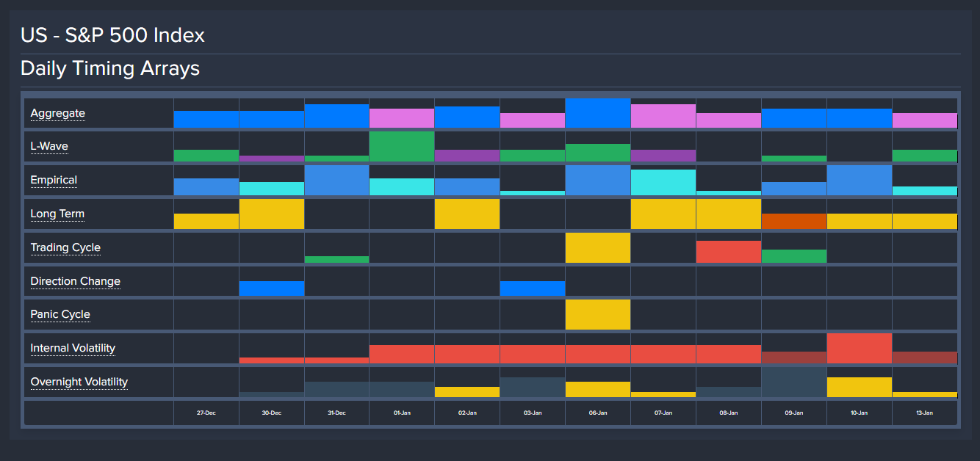Open the L-Wave row label link

pos(49,146)
